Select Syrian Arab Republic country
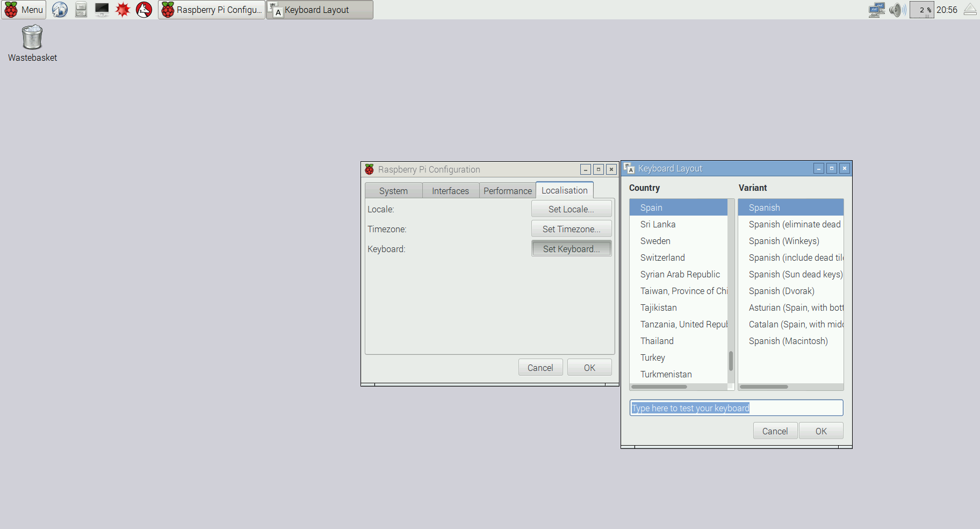The image size is (980, 529). coord(678,274)
